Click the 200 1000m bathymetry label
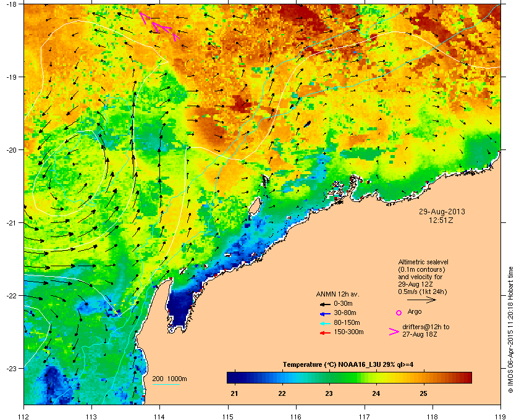Image resolution: width=519 pixels, height=420 pixels. pos(169,379)
